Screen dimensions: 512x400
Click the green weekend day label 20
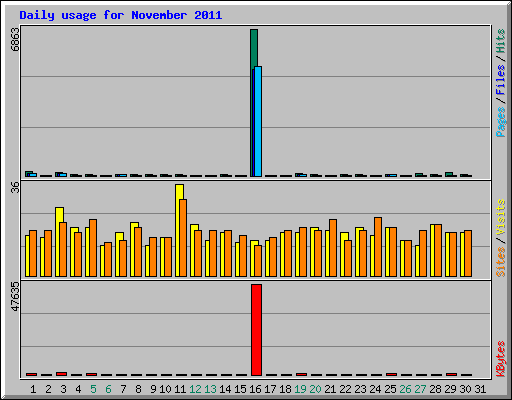click(x=315, y=389)
